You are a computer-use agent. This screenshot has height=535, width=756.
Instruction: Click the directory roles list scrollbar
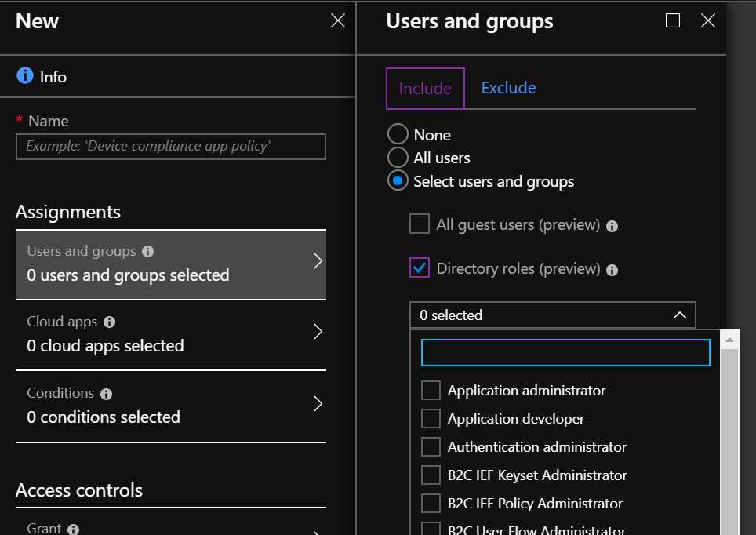(x=729, y=439)
